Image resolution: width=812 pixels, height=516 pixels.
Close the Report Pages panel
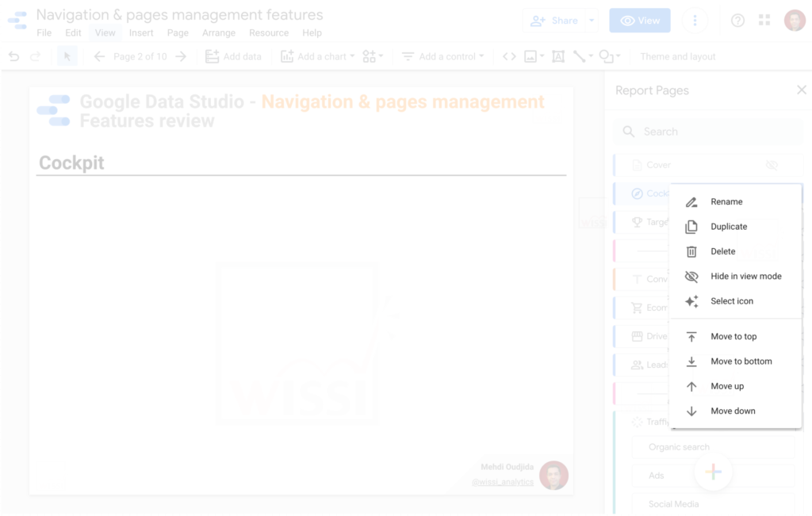click(x=802, y=90)
